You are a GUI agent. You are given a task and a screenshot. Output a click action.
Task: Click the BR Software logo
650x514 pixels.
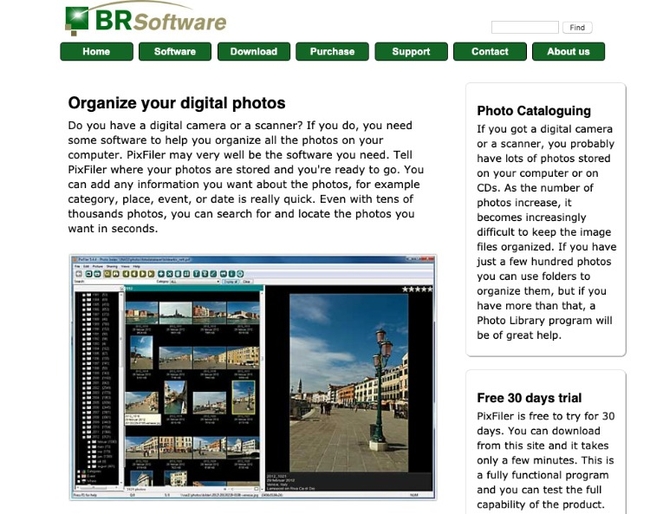[x=146, y=19]
